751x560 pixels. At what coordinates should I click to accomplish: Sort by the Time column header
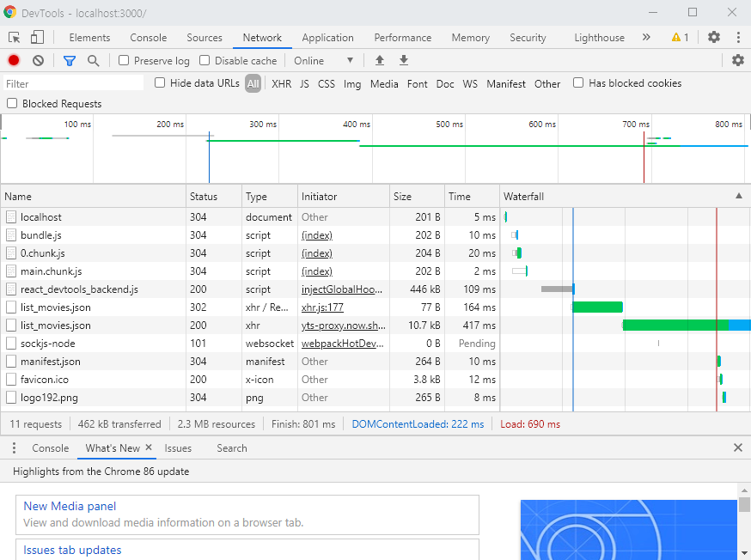pyautogui.click(x=473, y=196)
